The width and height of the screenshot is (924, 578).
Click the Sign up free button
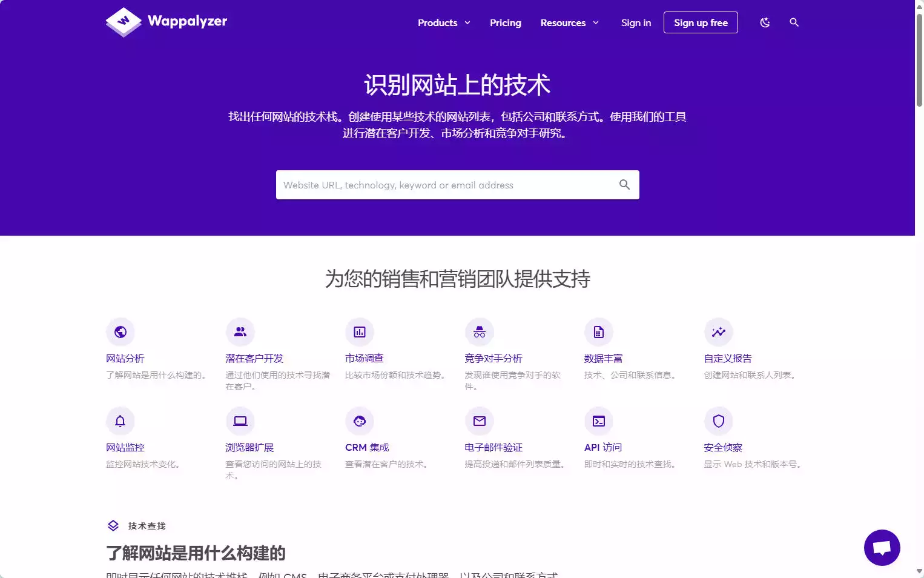701,22
